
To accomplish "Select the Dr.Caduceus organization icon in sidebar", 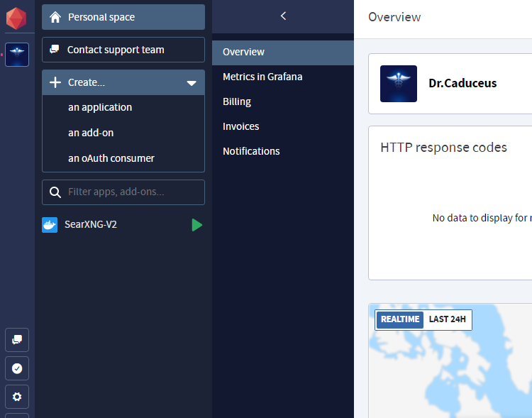I will [x=17, y=55].
